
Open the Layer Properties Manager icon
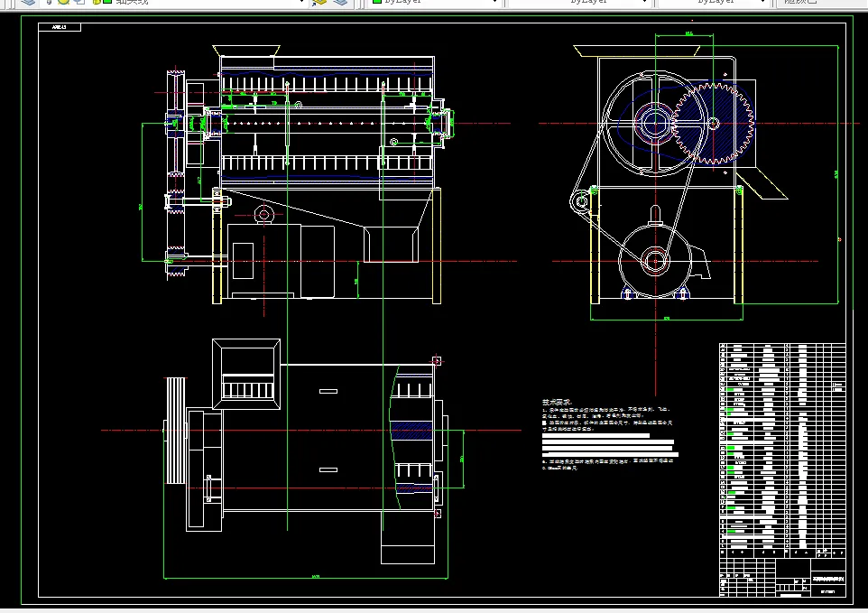28,2
